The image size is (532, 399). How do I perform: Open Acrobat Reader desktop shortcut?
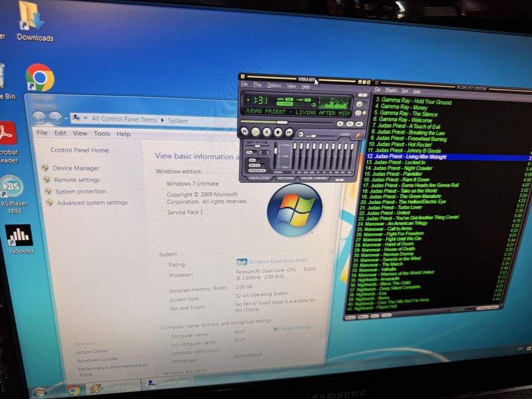pyautogui.click(x=7, y=142)
